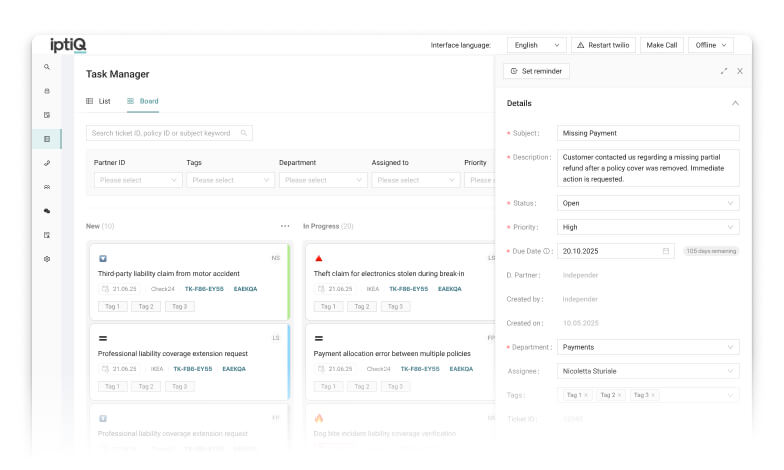Open the Status dropdown showing Open

click(648, 203)
